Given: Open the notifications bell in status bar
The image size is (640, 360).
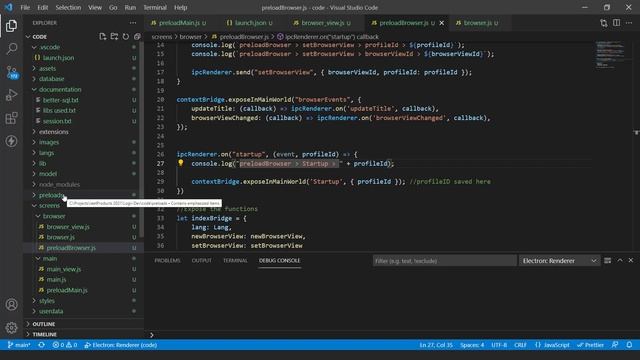Looking at the screenshot, I should (x=629, y=345).
